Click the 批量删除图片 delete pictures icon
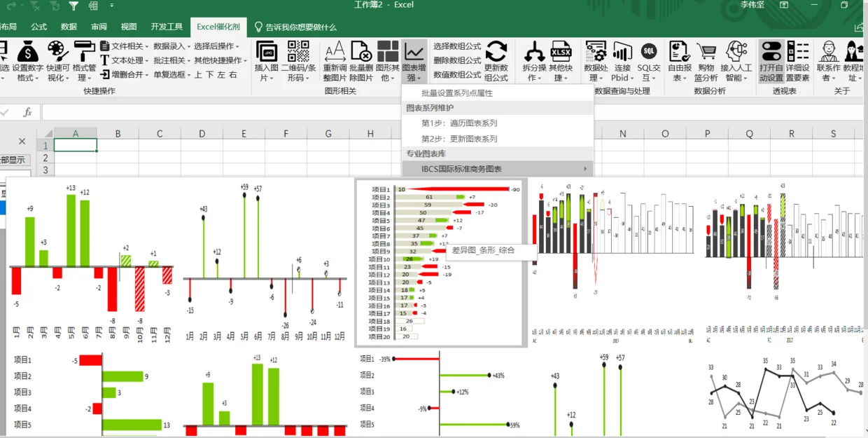Screen dimensions: 868x438 [361, 61]
